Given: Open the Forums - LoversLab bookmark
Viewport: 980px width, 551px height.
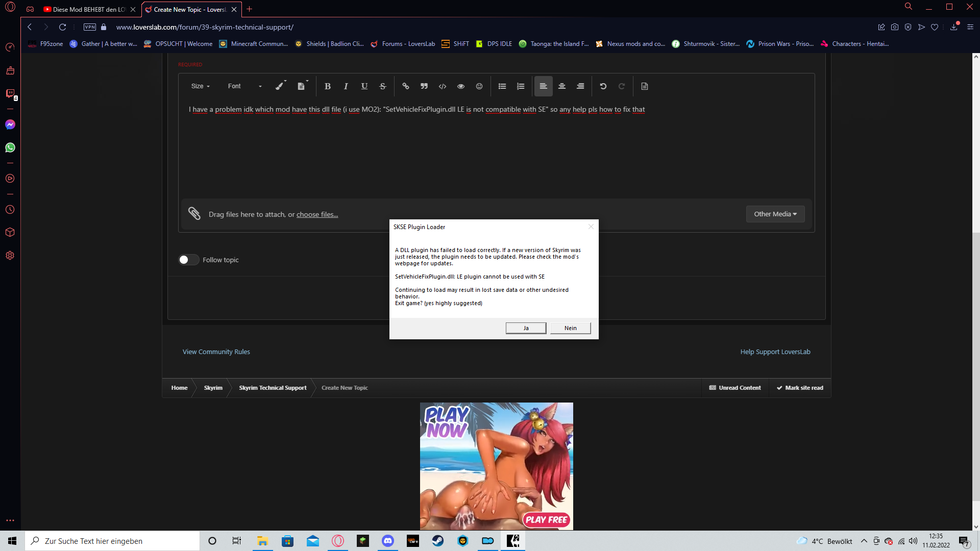Looking at the screenshot, I should point(403,44).
